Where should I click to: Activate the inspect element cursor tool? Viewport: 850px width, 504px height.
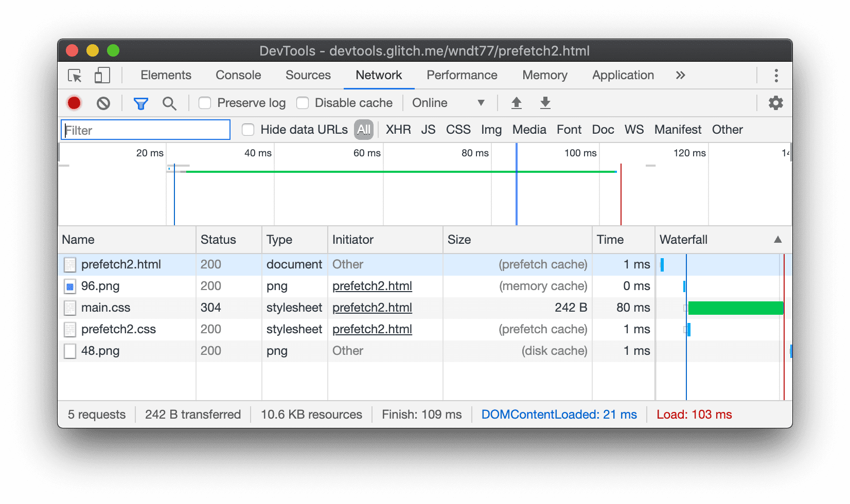click(75, 75)
